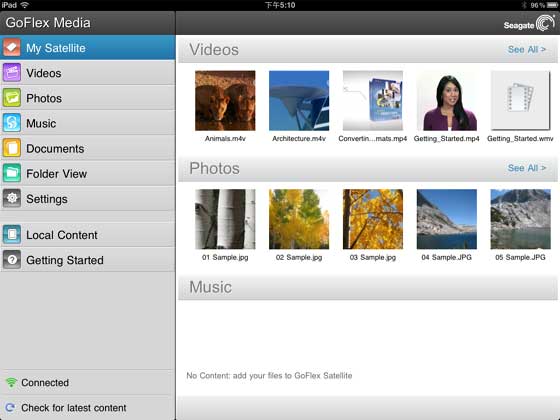Click the Seagate logo in header
The width and height of the screenshot is (560, 420).
tap(529, 24)
